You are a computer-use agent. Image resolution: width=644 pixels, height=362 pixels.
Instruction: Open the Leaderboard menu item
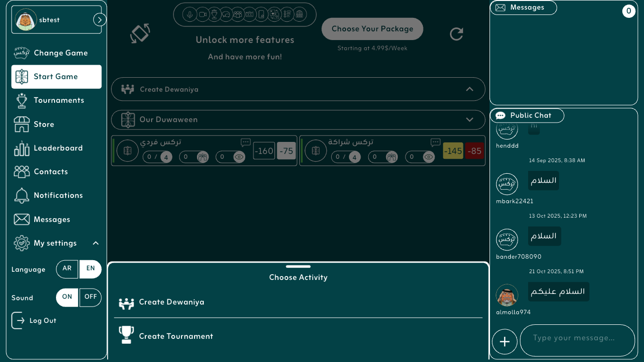[58, 148]
